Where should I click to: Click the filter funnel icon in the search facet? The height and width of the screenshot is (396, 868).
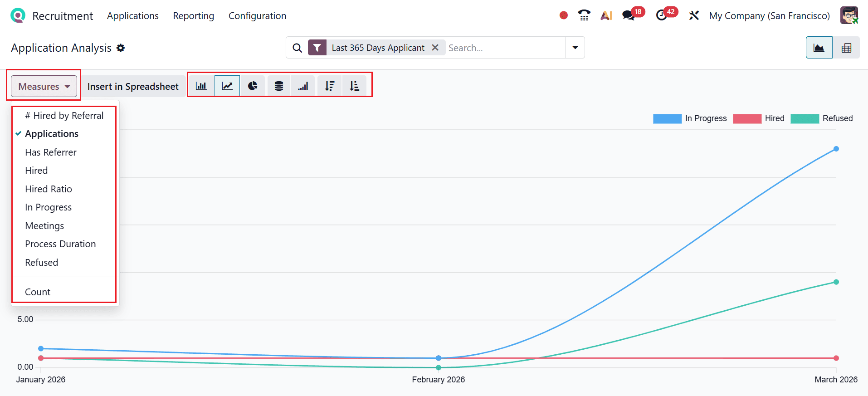click(x=317, y=48)
